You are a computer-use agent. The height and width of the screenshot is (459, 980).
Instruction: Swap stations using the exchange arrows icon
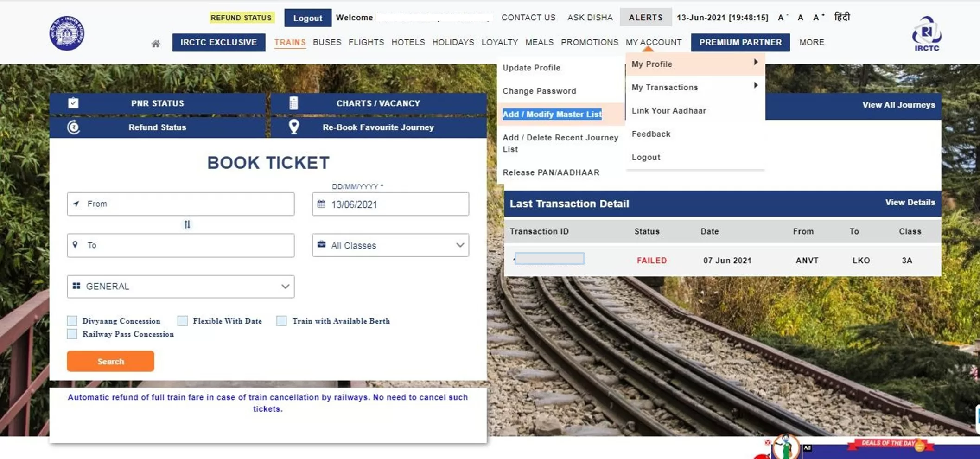pos(187,224)
